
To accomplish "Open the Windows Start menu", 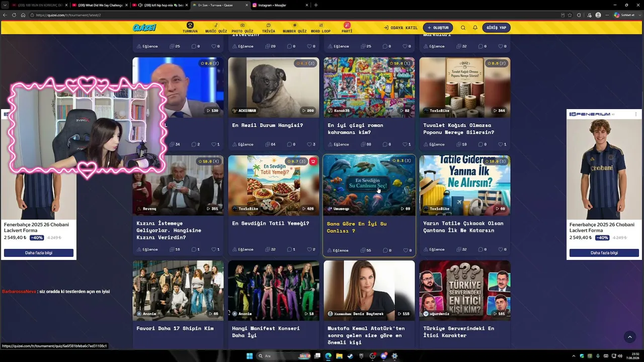I will [250, 356].
